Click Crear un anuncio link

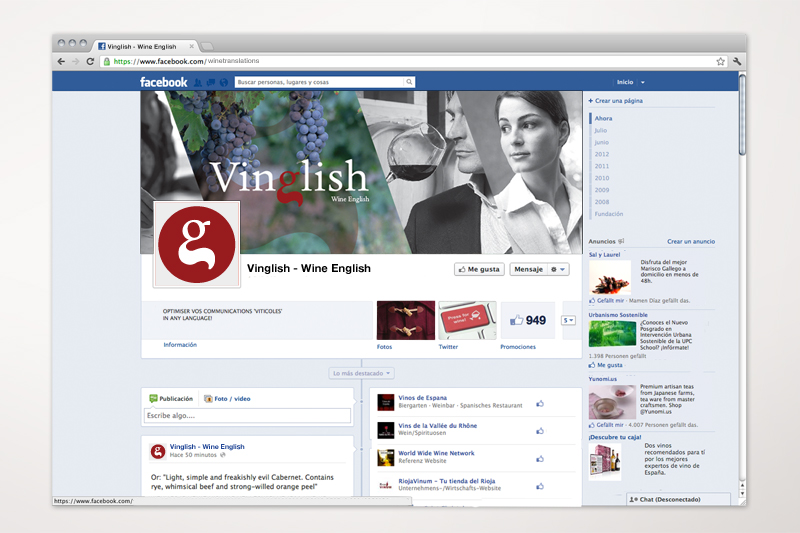[x=691, y=242]
